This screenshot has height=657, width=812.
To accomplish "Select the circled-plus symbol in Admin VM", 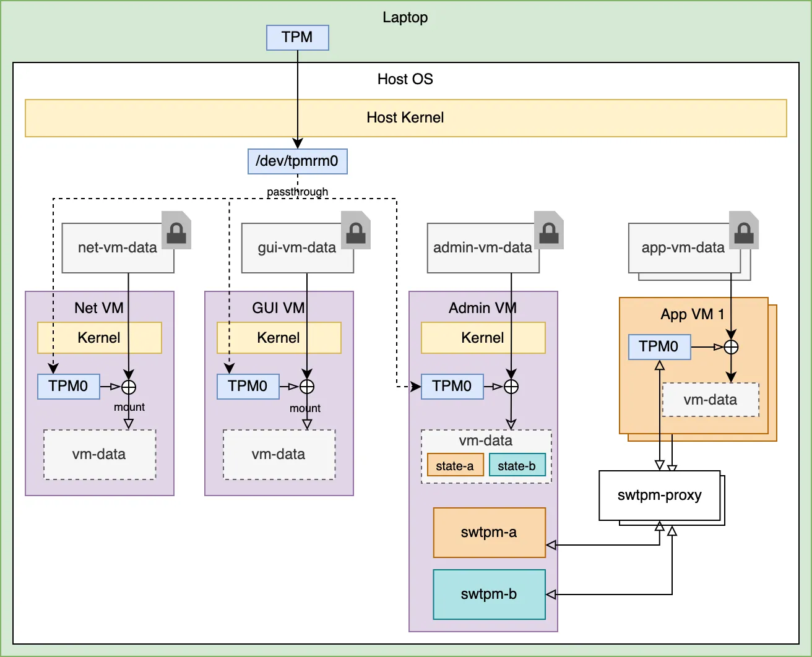I will click(x=511, y=387).
